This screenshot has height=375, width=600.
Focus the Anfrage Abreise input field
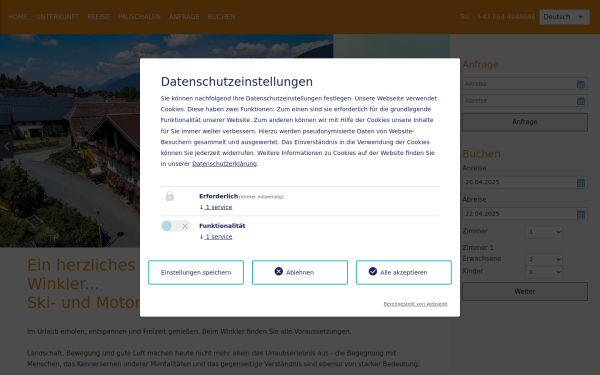click(x=525, y=101)
